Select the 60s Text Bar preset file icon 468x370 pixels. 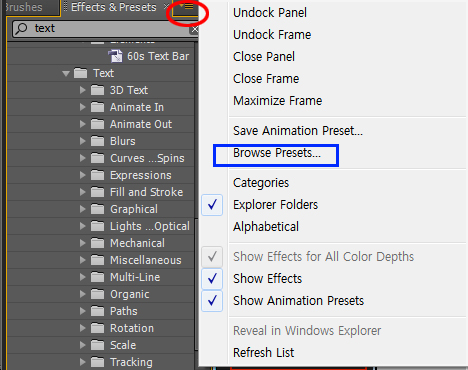[115, 56]
